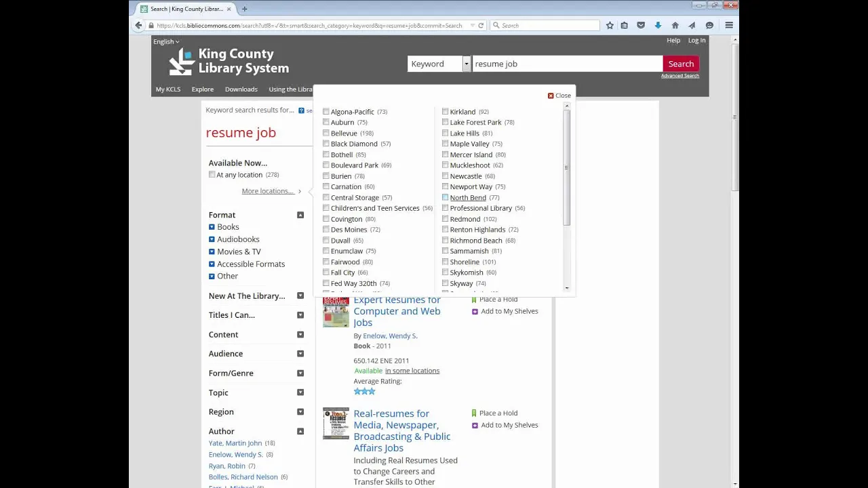Click the Log In link
868x488 pixels.
(696, 40)
